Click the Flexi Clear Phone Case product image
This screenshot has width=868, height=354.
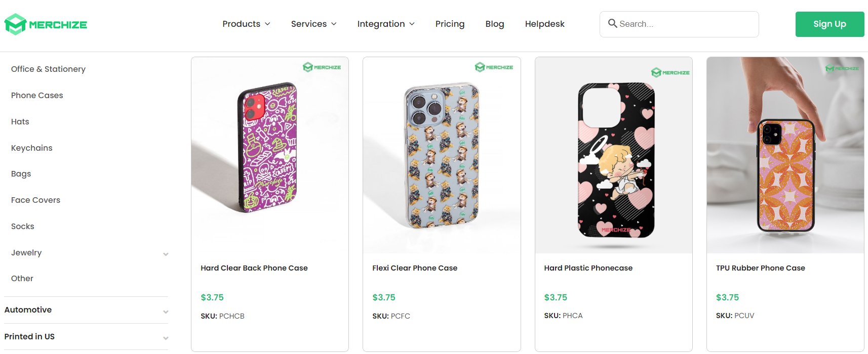441,154
